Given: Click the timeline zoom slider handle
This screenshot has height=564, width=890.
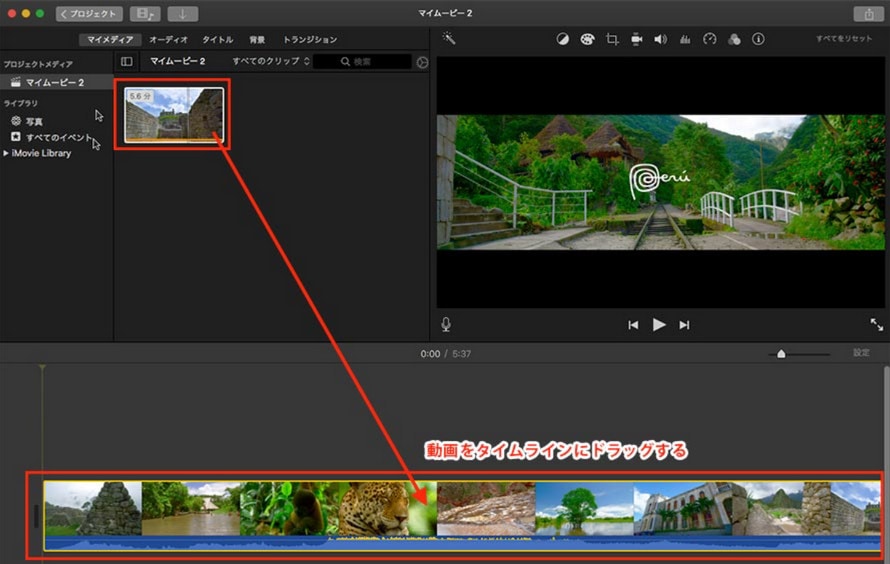Looking at the screenshot, I should [781, 353].
